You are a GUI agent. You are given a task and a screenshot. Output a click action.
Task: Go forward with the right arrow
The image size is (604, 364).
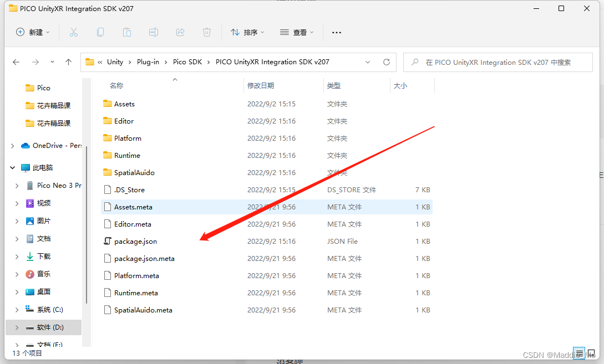coord(35,62)
